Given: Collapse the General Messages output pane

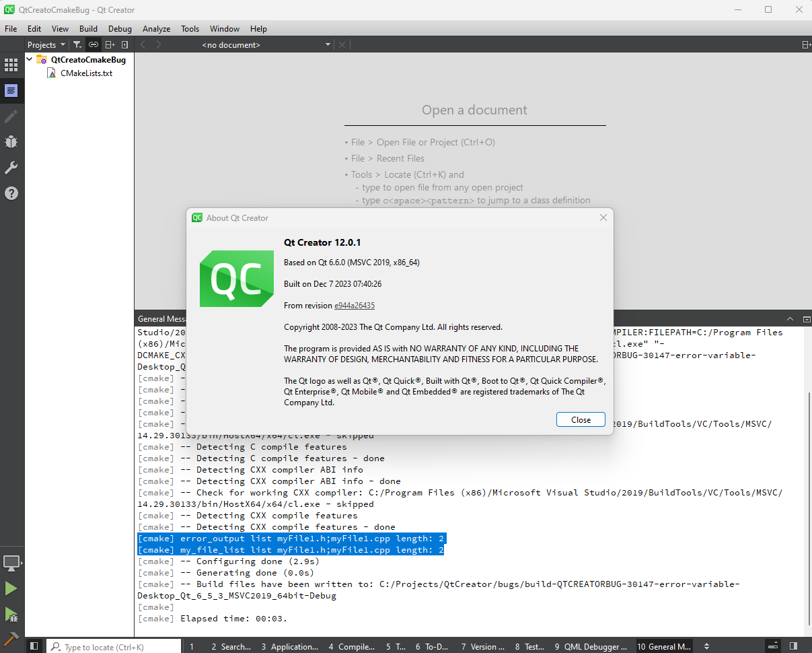Looking at the screenshot, I should 790,319.
